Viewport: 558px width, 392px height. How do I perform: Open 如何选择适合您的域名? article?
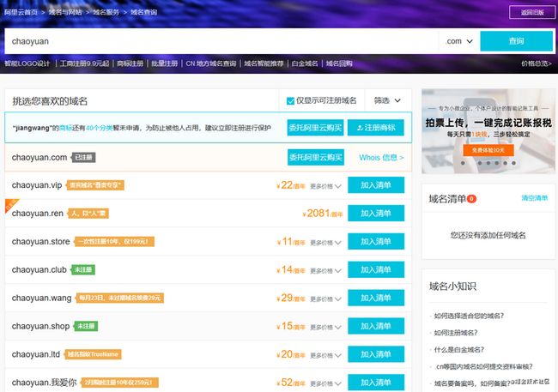[469, 316]
